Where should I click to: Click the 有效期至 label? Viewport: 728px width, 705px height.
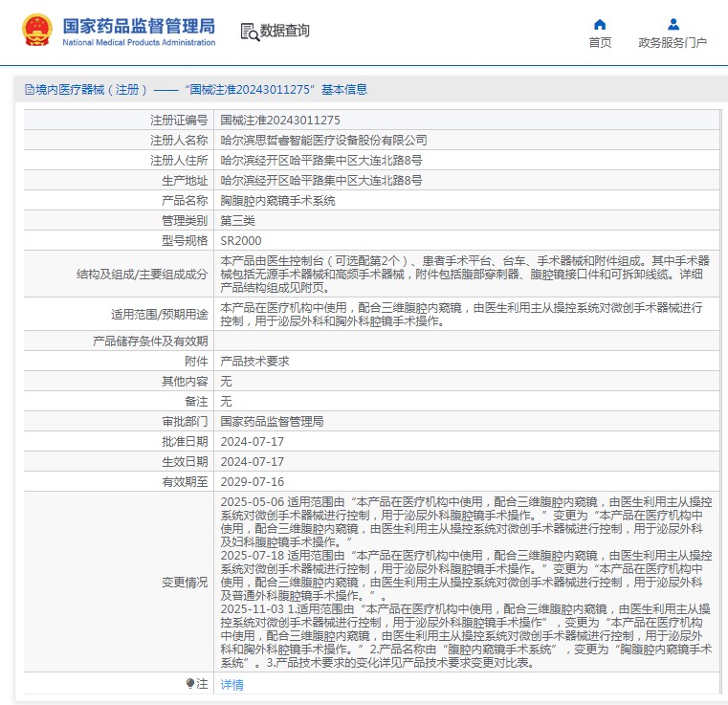pos(185,482)
